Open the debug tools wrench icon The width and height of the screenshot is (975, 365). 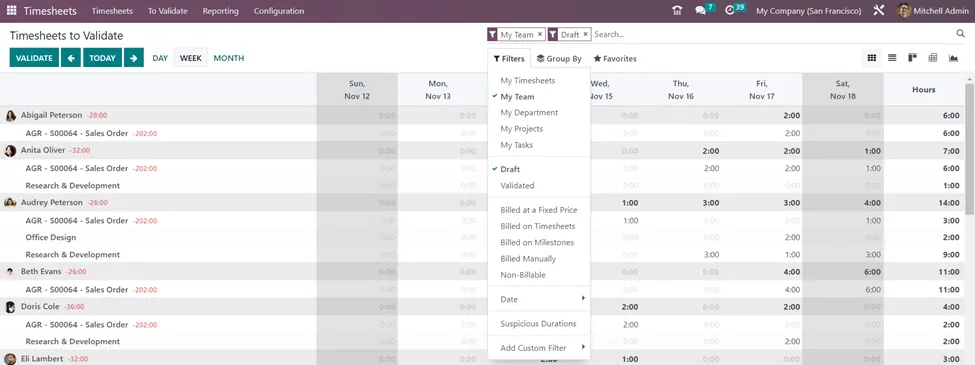point(878,11)
